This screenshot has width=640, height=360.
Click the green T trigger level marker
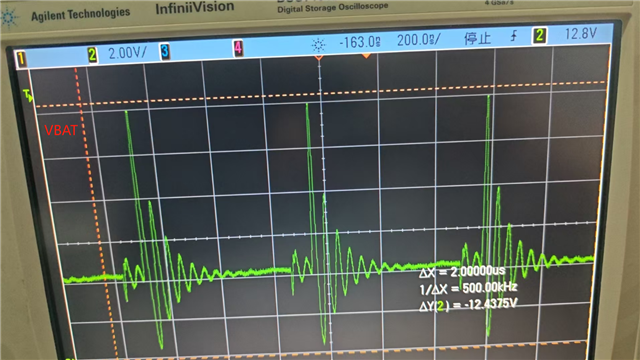(28, 96)
